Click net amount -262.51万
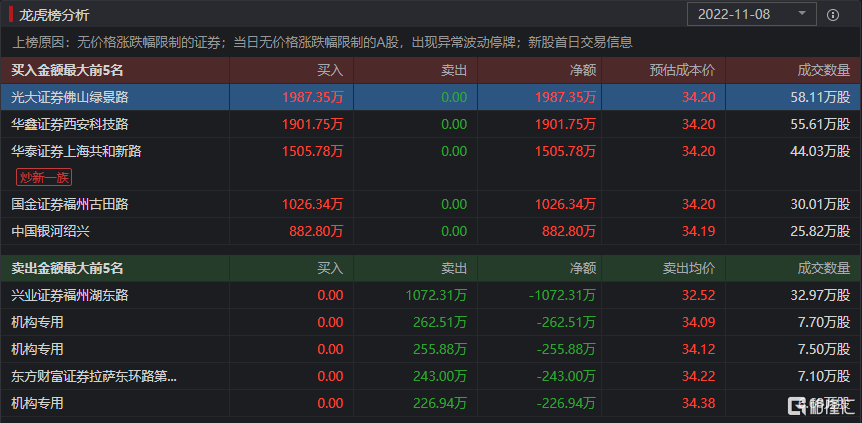The width and height of the screenshot is (862, 423). (566, 322)
